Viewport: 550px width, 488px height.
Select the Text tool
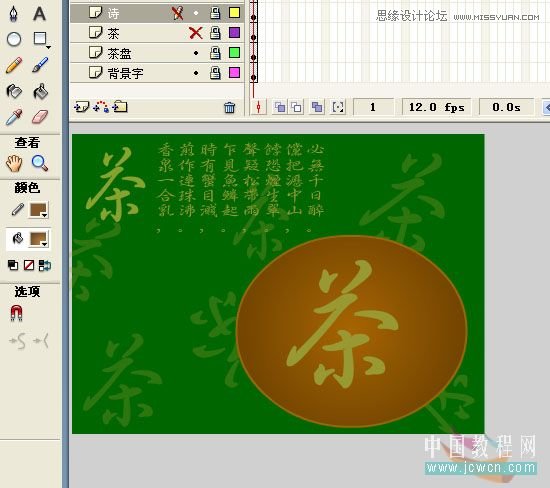[40, 14]
